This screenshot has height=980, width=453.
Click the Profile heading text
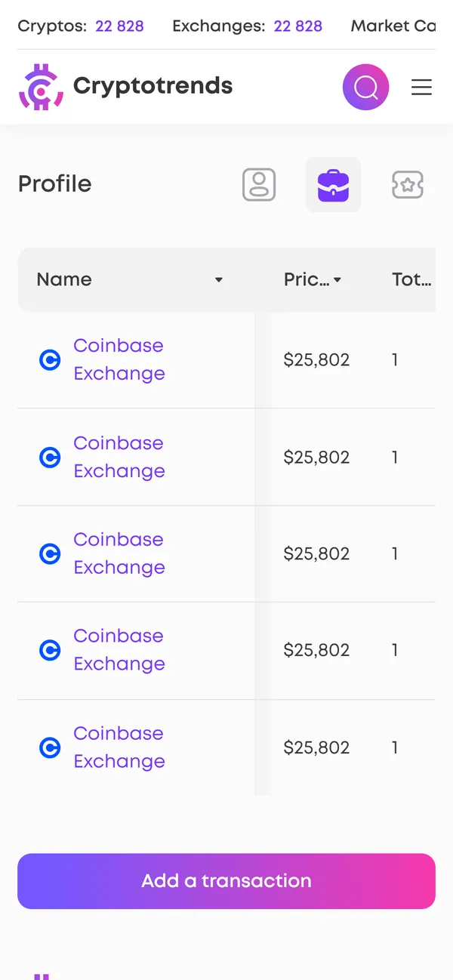click(x=54, y=183)
